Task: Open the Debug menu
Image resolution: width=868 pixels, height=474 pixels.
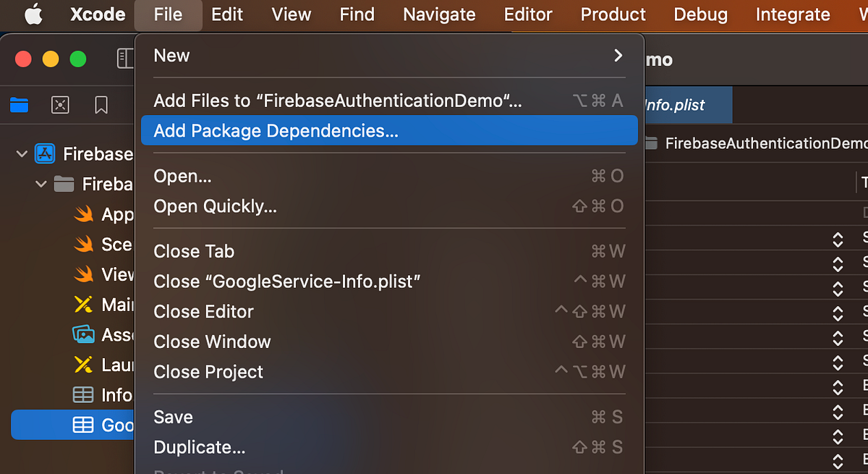Action: pyautogui.click(x=700, y=14)
